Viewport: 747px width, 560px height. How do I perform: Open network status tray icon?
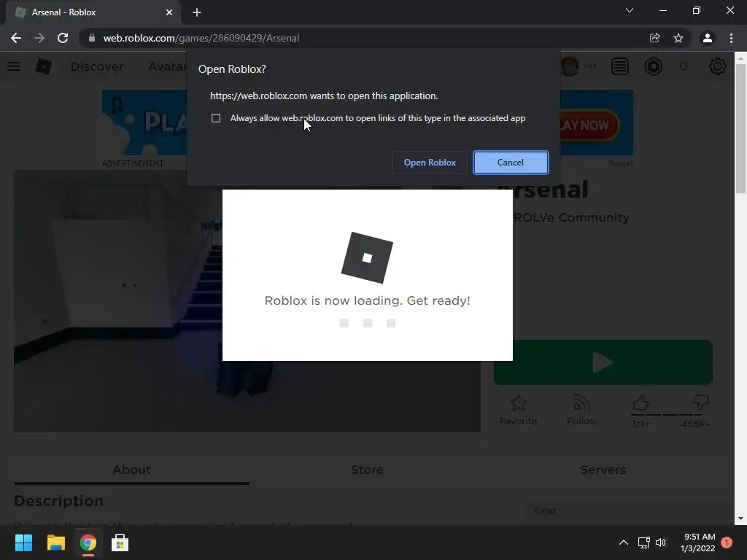pyautogui.click(x=643, y=542)
